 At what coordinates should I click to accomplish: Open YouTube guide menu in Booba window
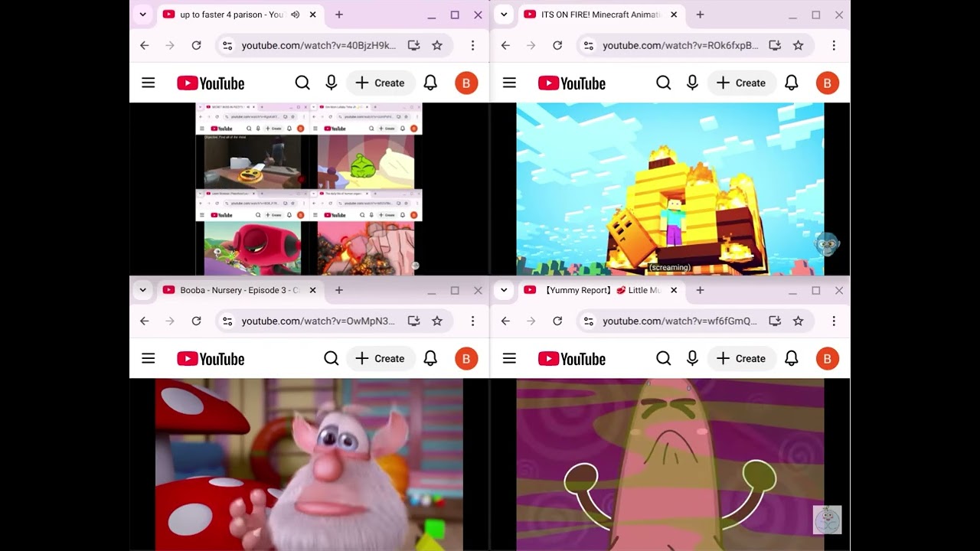[x=149, y=358]
